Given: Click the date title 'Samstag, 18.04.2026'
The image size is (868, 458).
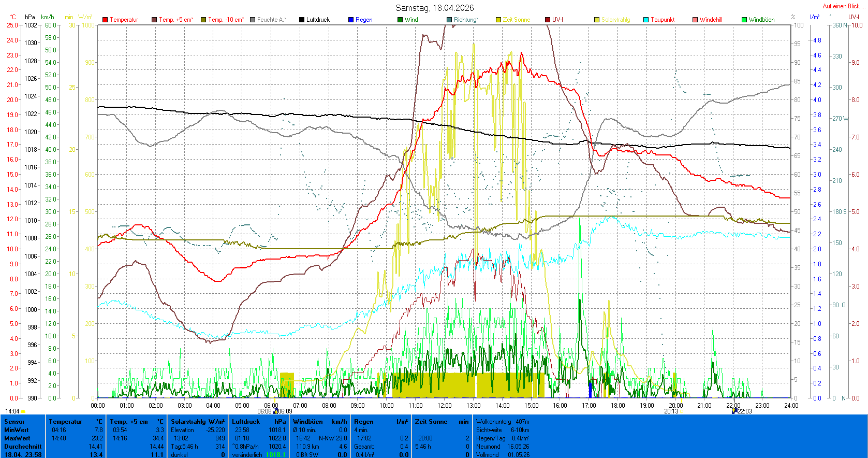Looking at the screenshot, I should (434, 8).
